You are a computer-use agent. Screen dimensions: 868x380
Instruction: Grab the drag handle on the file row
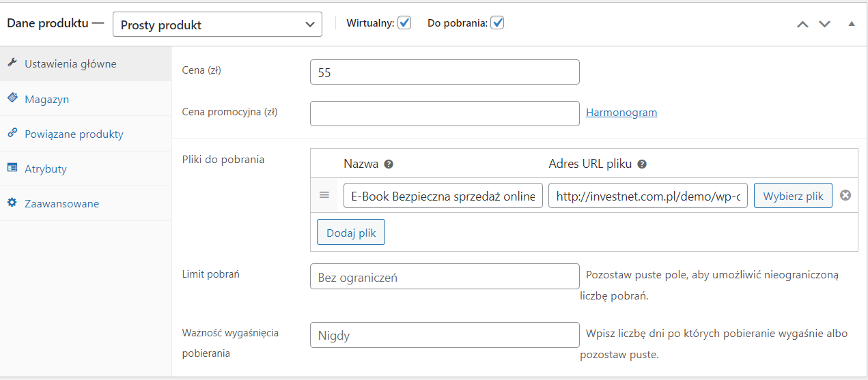coord(324,195)
